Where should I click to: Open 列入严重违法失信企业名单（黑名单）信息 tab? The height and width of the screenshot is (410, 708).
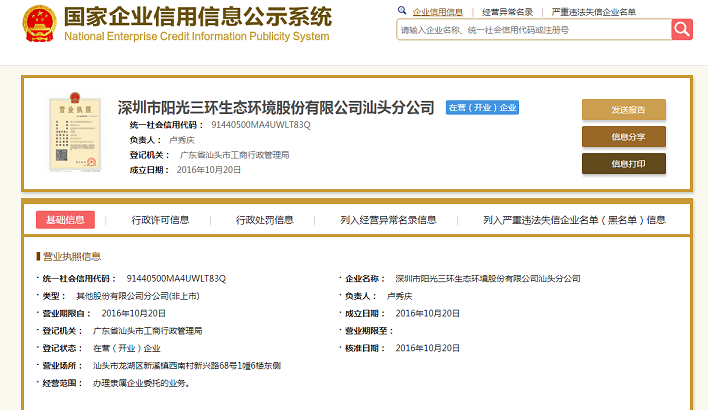(x=573, y=220)
